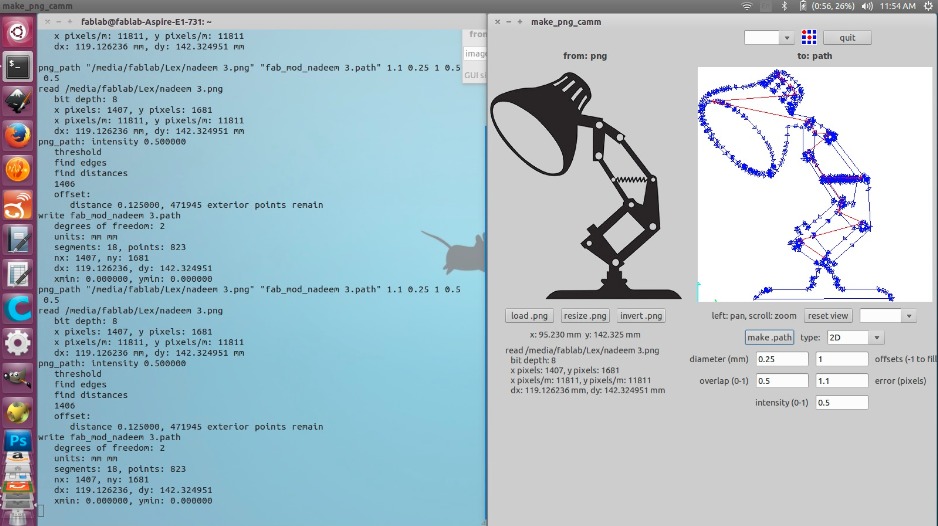Open the notebook-with-pen launcher icon
Viewport: 938px width, 526px height.
pyautogui.click(x=17, y=240)
